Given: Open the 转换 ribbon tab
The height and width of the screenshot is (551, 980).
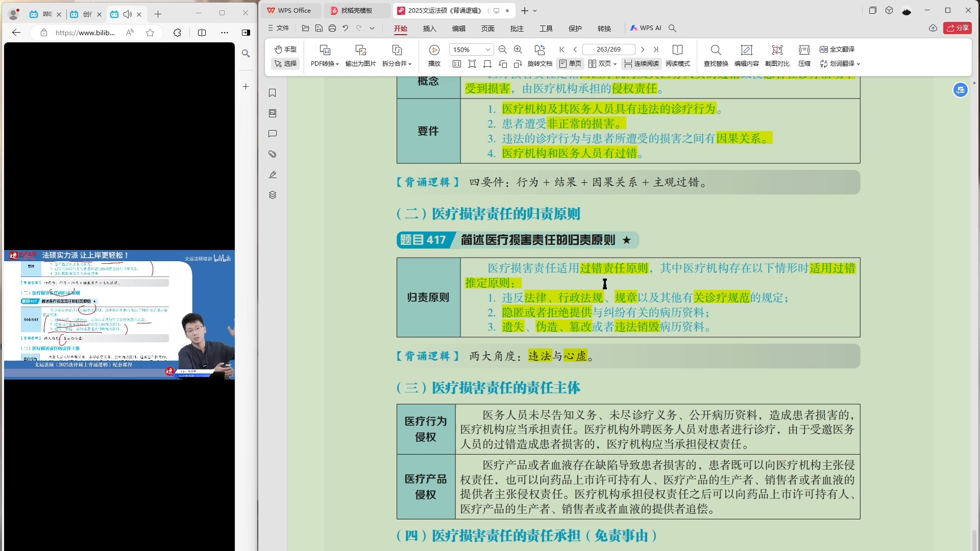Looking at the screenshot, I should 604,29.
